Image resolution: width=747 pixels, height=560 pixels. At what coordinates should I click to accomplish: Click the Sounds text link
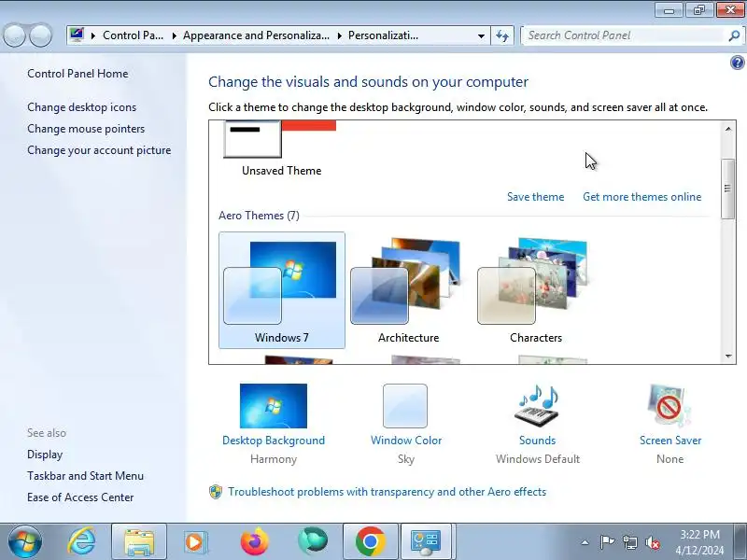click(x=538, y=441)
